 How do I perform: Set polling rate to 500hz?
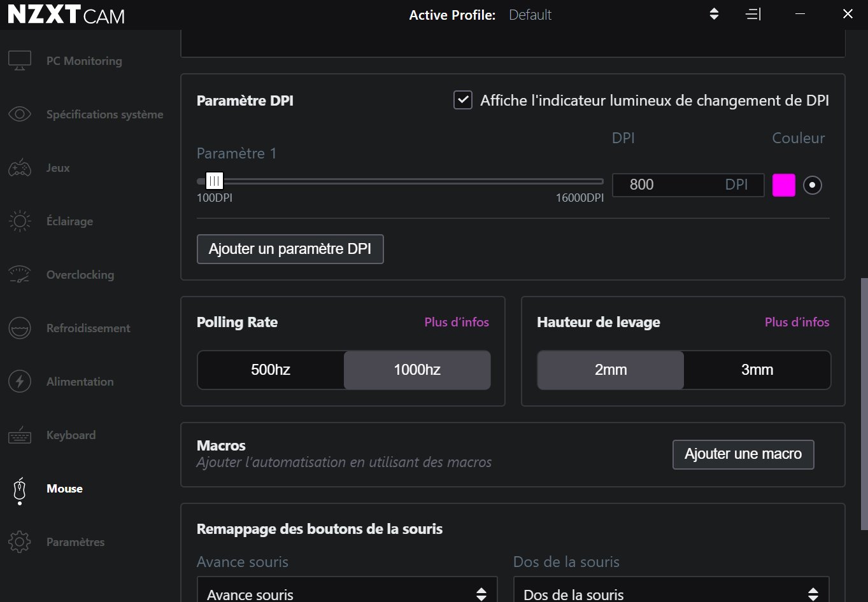pyautogui.click(x=271, y=370)
